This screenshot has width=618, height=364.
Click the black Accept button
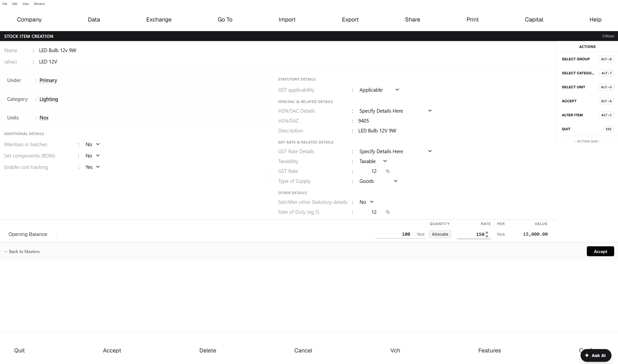pos(600,251)
